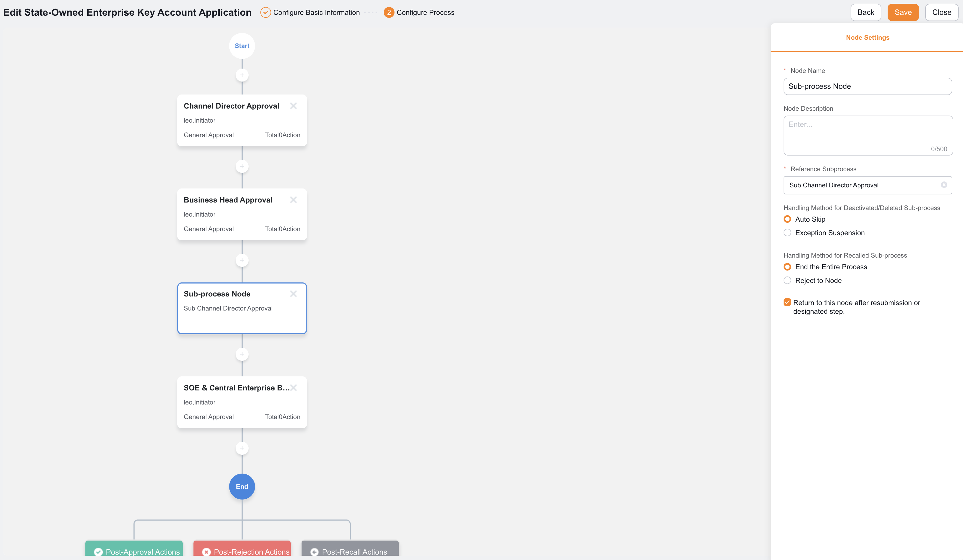Select End the Entire Process option

point(787,266)
